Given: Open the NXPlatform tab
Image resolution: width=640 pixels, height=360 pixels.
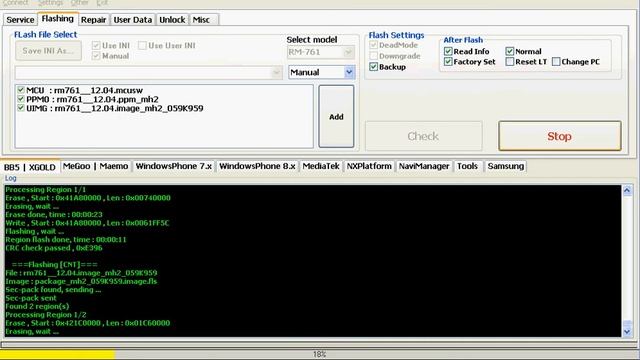Looking at the screenshot, I should pyautogui.click(x=369, y=166).
